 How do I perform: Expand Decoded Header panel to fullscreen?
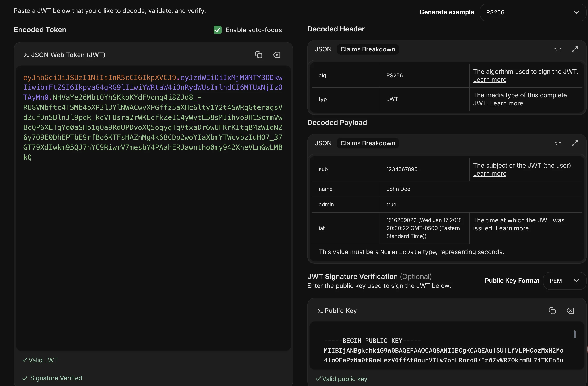(x=575, y=49)
